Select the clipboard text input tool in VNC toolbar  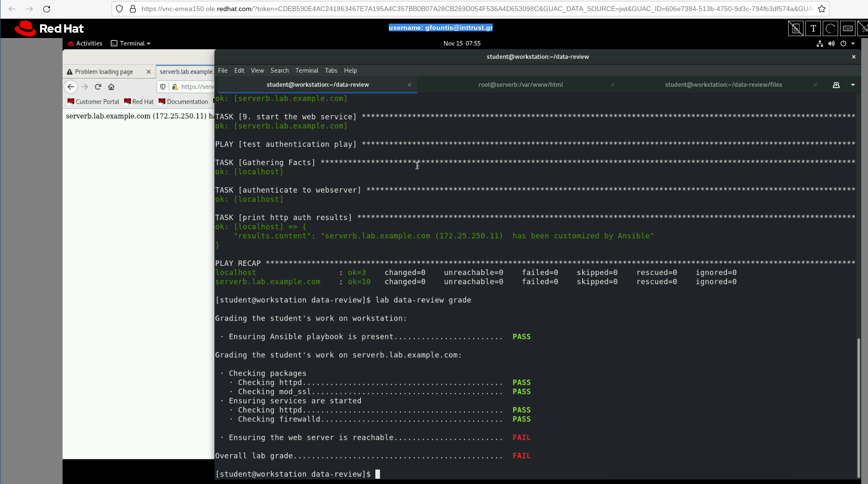click(813, 28)
